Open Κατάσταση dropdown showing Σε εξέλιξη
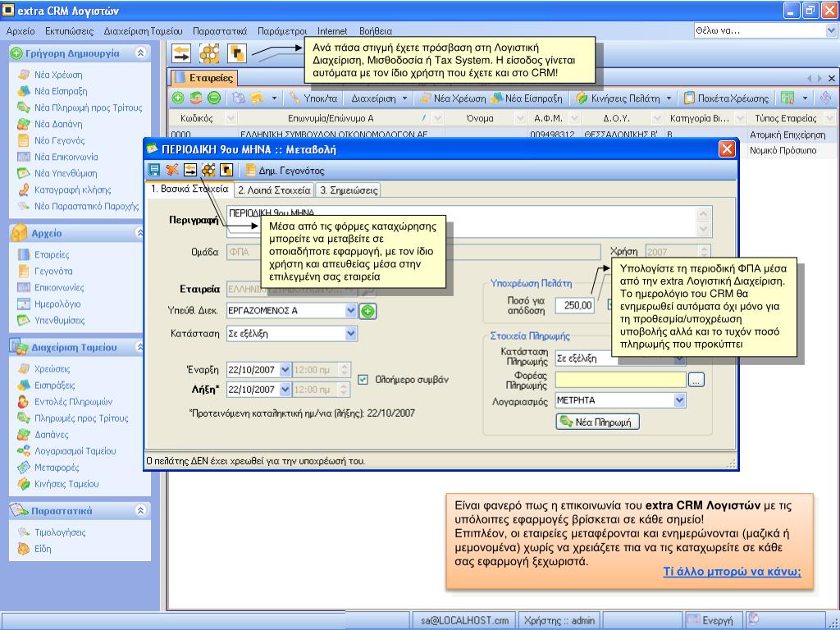This screenshot has width=840, height=630. (350, 334)
